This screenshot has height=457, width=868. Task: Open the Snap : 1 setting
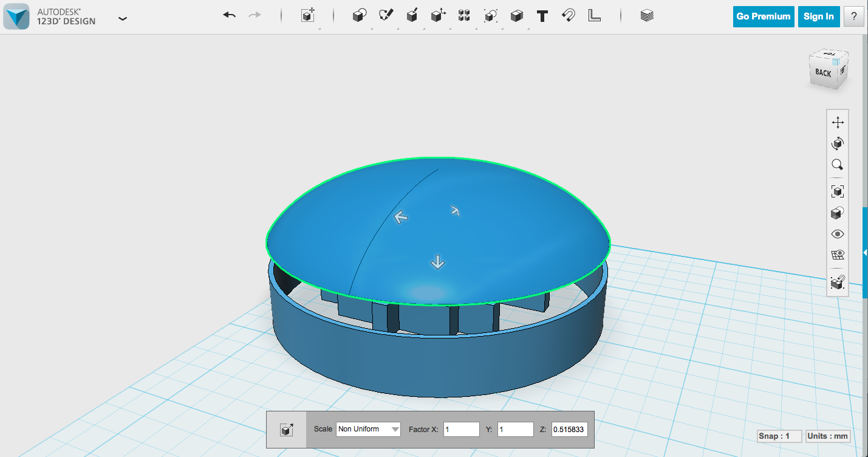coord(779,436)
